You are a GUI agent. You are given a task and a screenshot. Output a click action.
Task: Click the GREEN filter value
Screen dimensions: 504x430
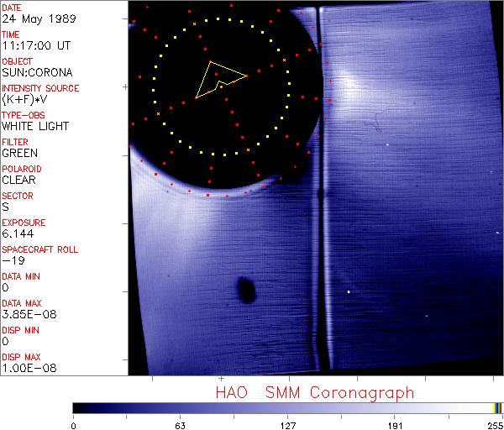click(x=19, y=153)
